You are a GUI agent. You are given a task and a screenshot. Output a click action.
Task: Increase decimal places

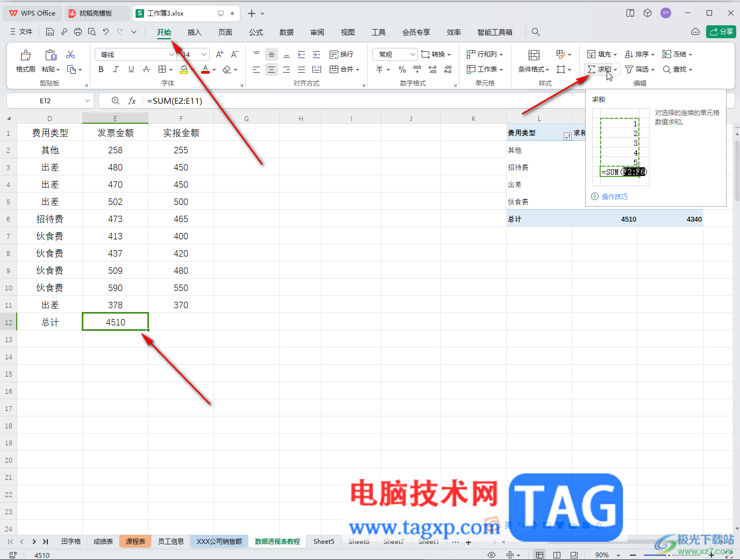click(432, 69)
